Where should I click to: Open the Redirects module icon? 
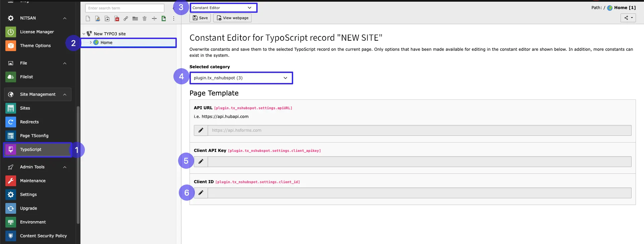pyautogui.click(x=11, y=122)
